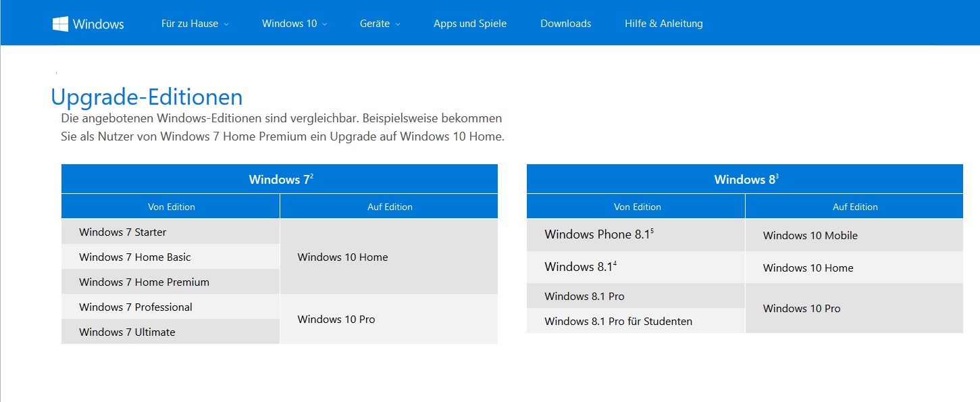Select the Windows 8.1 Pro für Studenten row
This screenshot has height=402, width=980.
tap(636, 321)
